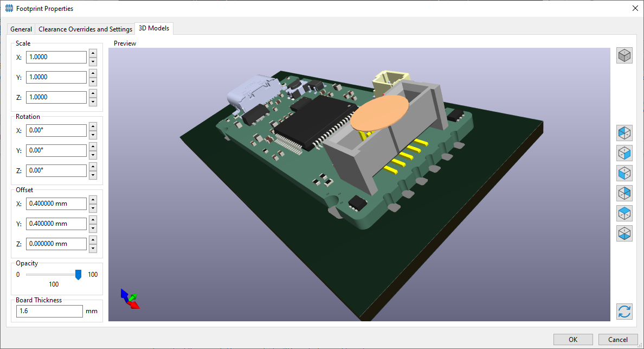
Task: Click the 3D axis orientation gizmo
Action: [x=130, y=299]
